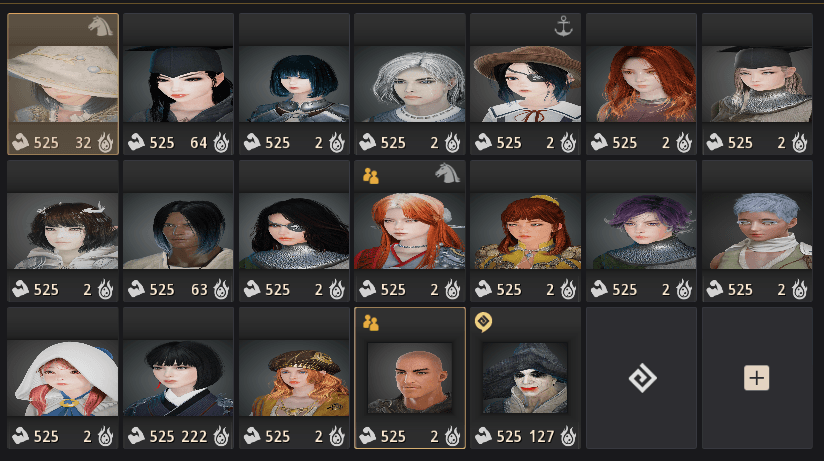Click party members icon above bald character

(370, 322)
